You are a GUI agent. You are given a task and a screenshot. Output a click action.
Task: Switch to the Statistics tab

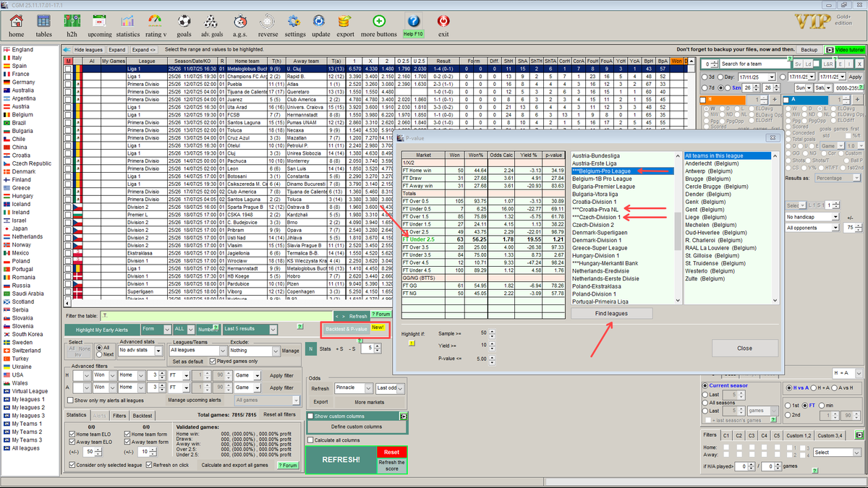click(x=76, y=416)
